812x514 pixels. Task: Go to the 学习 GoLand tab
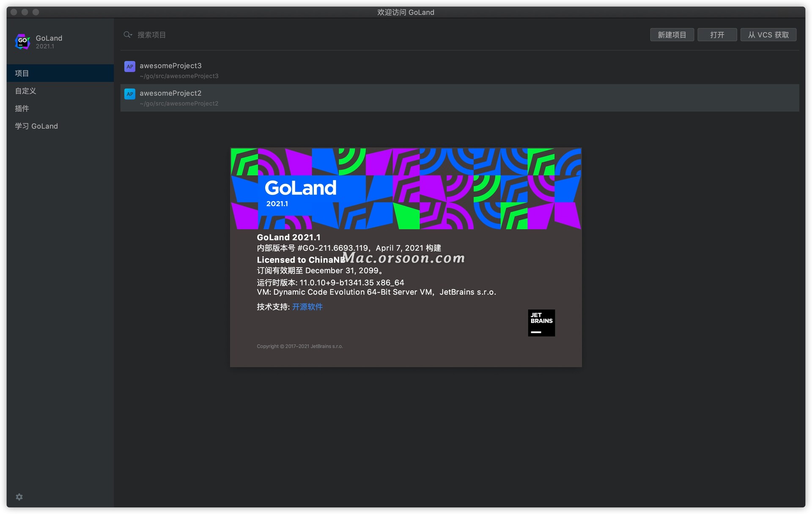click(x=60, y=126)
